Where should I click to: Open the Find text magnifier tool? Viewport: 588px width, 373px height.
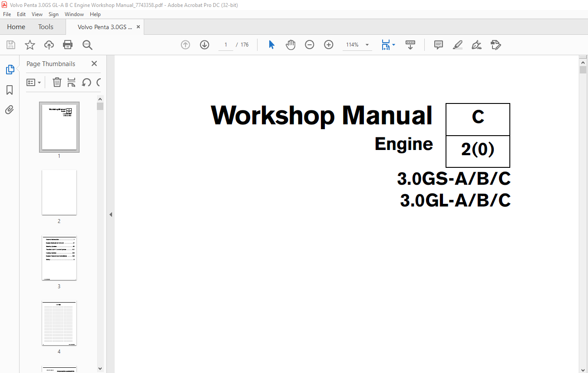(x=87, y=45)
